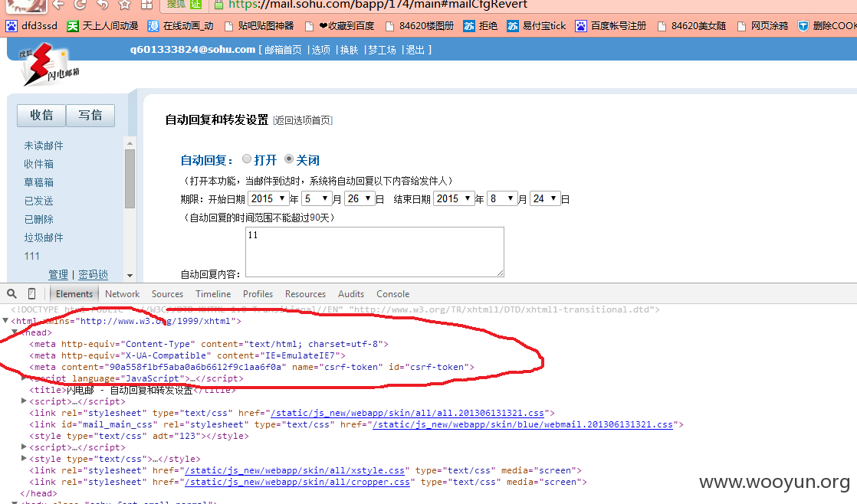Open the 在线动画_动 bookmark
The height and width of the screenshot is (504, 857).
pyautogui.click(x=180, y=26)
